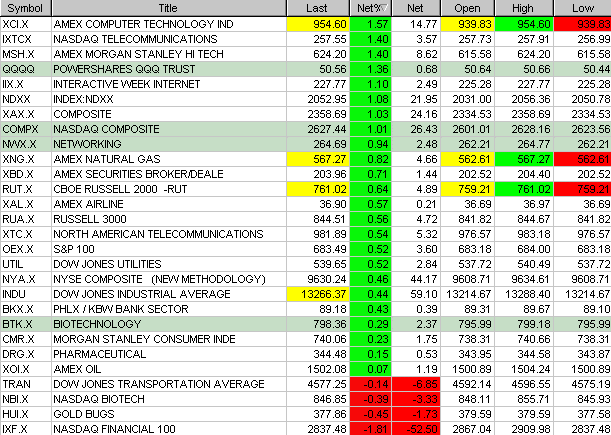The width and height of the screenshot is (611, 435).
Task: Click INDEX:NDXX title cell
Action: tap(169, 99)
